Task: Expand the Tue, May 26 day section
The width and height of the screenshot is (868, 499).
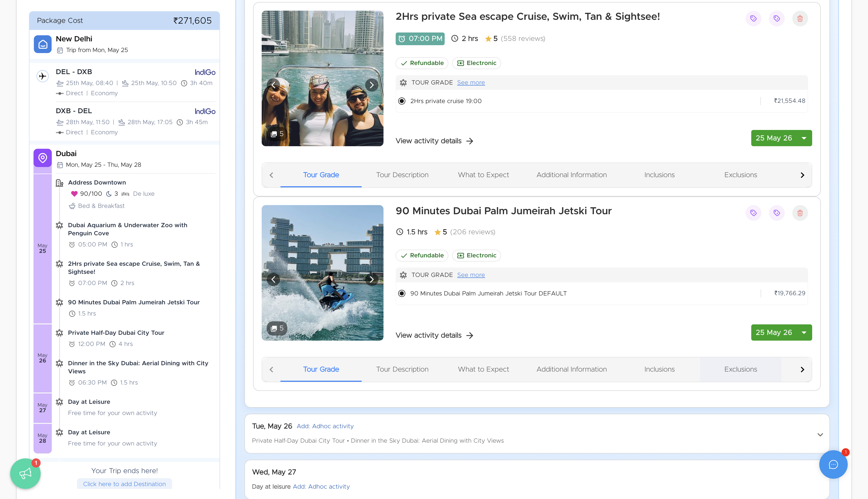Action: 820,435
